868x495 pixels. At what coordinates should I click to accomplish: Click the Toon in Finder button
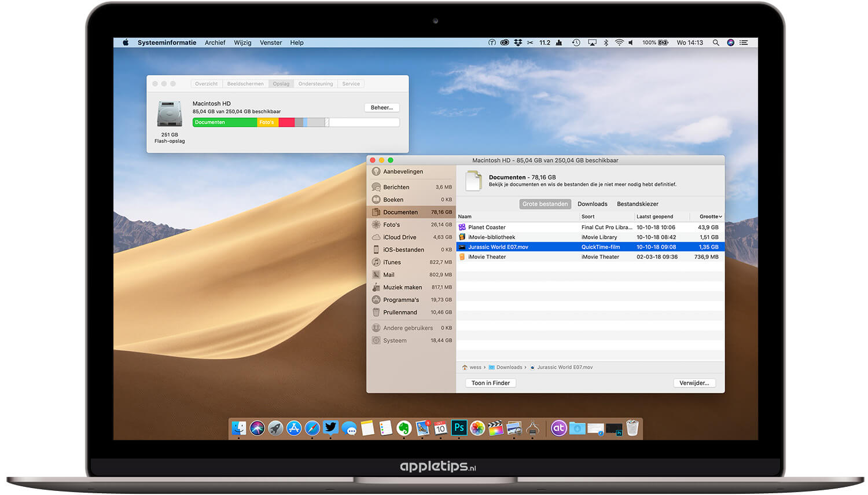point(490,383)
